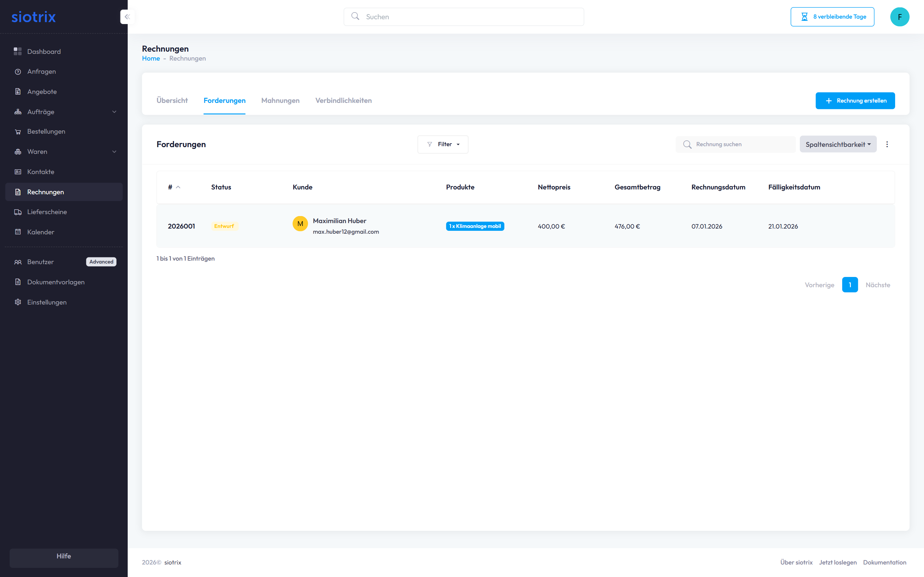Open the Spaltensichtbarkeit dropdown

(x=838, y=144)
